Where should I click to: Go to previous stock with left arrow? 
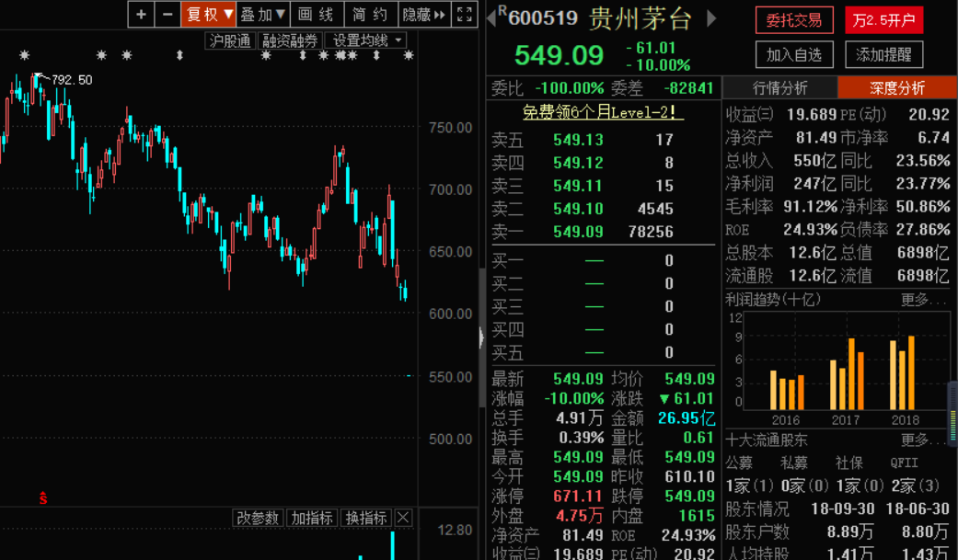(x=491, y=18)
